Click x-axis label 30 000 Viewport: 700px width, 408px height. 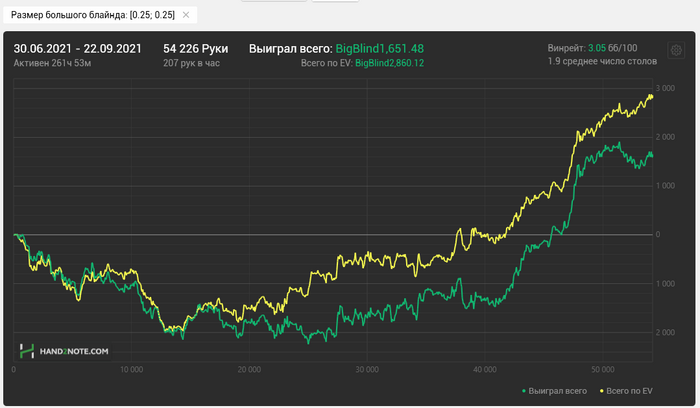[x=367, y=370]
